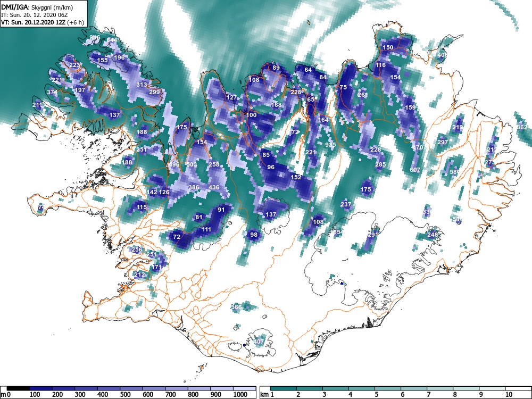This screenshot has width=532, height=399.
Task: Click the map value '248'
Action: coord(432,235)
